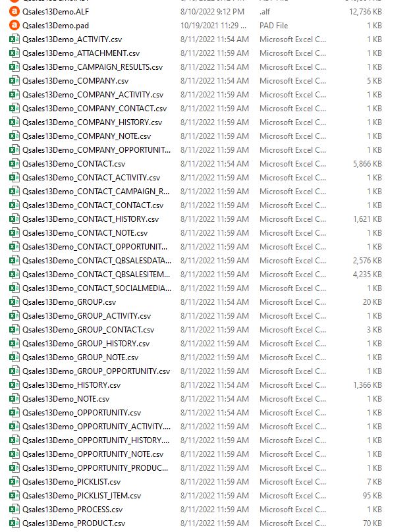Image resolution: width=411 pixels, height=532 pixels.
Task: Select file name Qsales13Demo_COMPANY_ACTIVITY.csv
Action: pos(93,95)
